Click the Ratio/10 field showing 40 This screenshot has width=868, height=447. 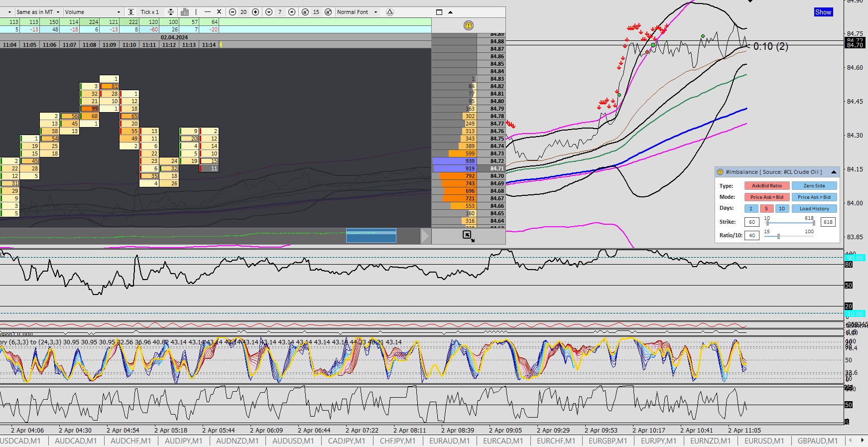point(751,235)
